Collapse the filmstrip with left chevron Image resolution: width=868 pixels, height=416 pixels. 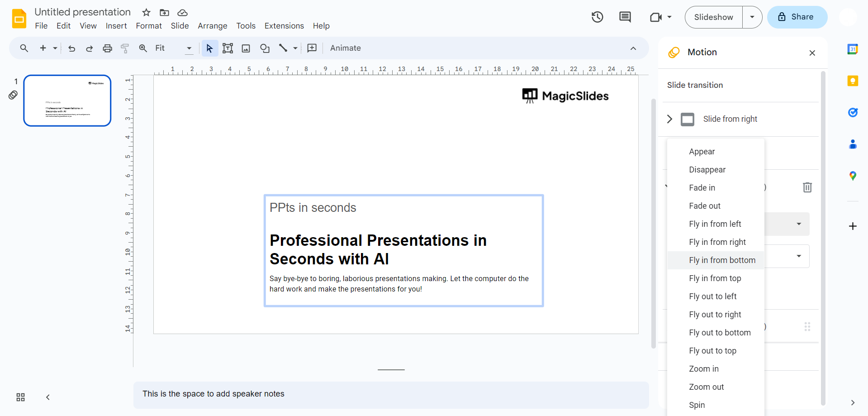(47, 397)
